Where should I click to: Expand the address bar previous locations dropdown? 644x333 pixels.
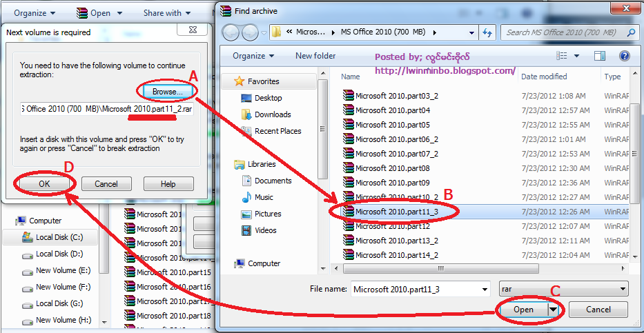pyautogui.click(x=472, y=32)
